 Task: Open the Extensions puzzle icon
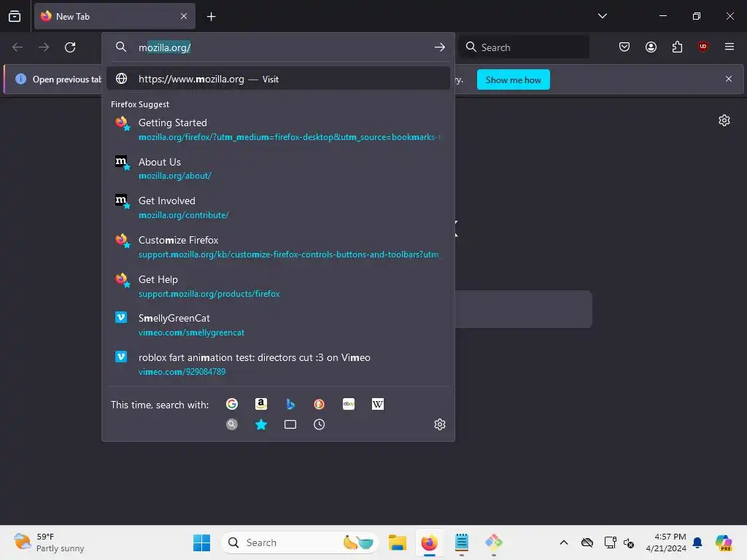coord(677,47)
